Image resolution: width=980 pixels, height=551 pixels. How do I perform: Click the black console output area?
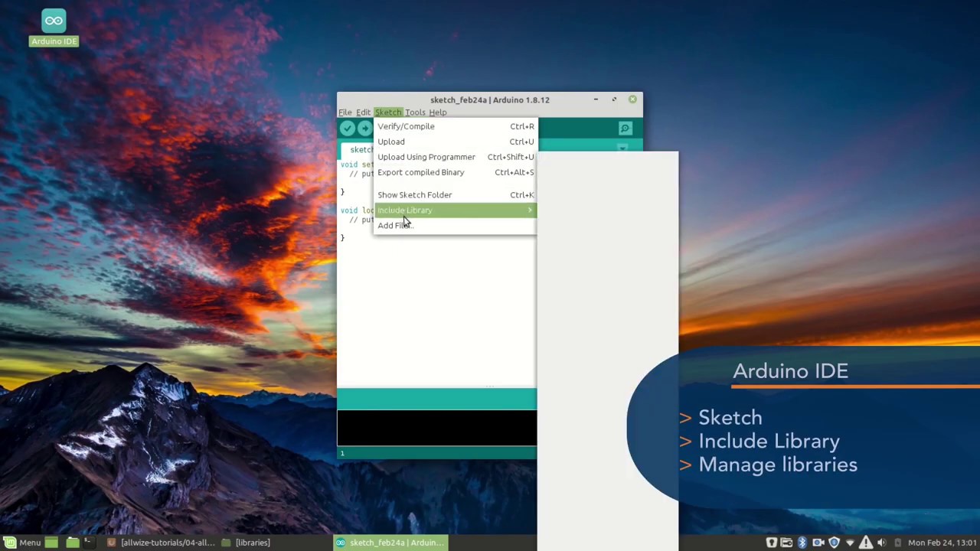(437, 428)
